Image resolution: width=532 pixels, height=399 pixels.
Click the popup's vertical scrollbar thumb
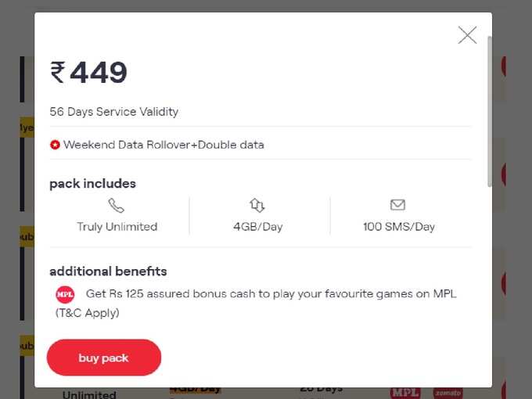click(x=490, y=111)
